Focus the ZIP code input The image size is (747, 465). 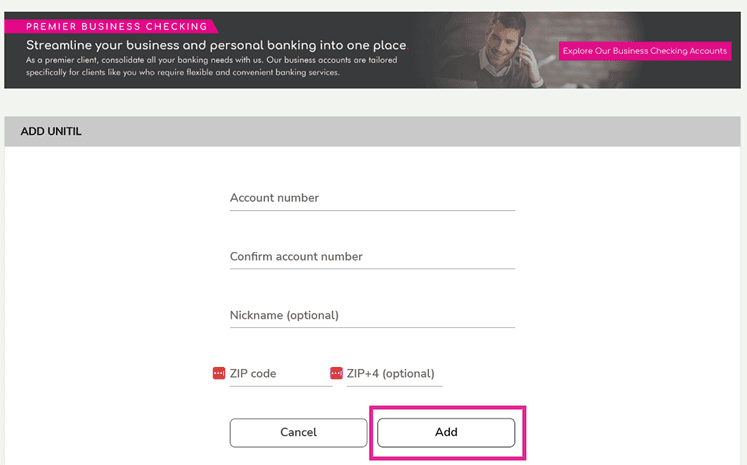coord(281,374)
